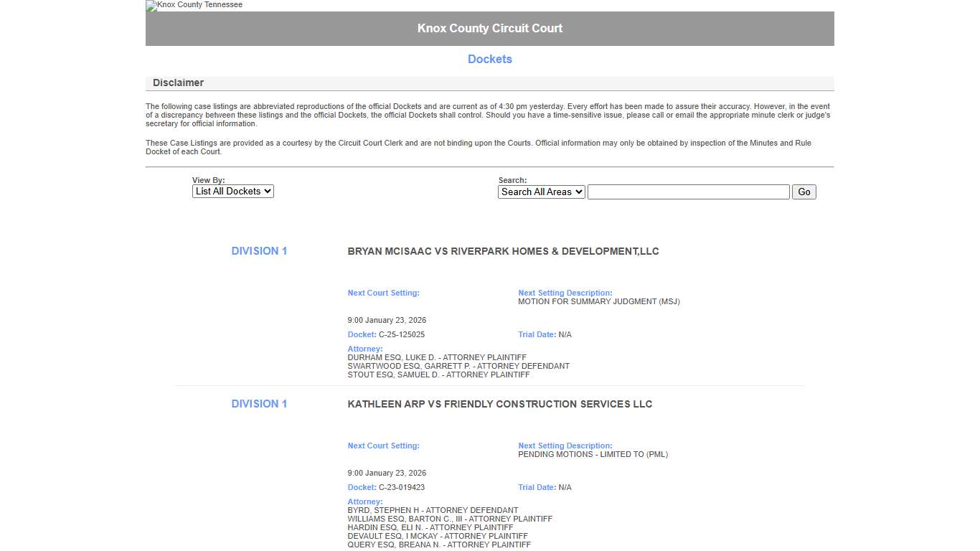Click the Attorney label under the Arp case
The width and height of the screenshot is (980, 551).
[x=364, y=501]
